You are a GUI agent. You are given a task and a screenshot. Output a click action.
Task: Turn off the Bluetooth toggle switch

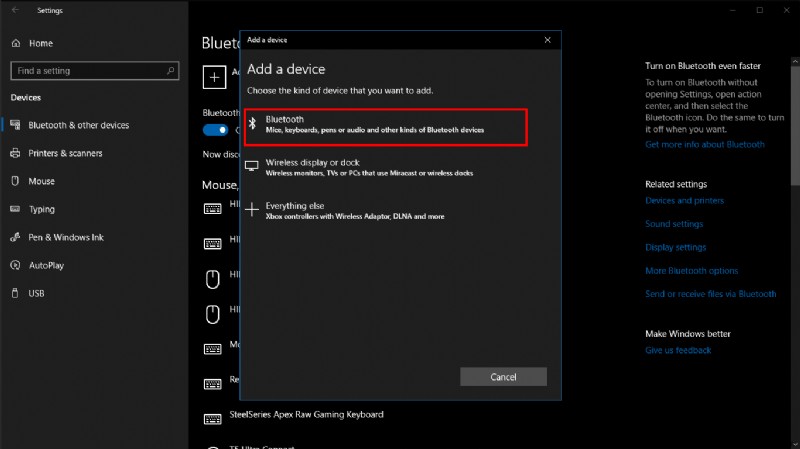pyautogui.click(x=215, y=130)
